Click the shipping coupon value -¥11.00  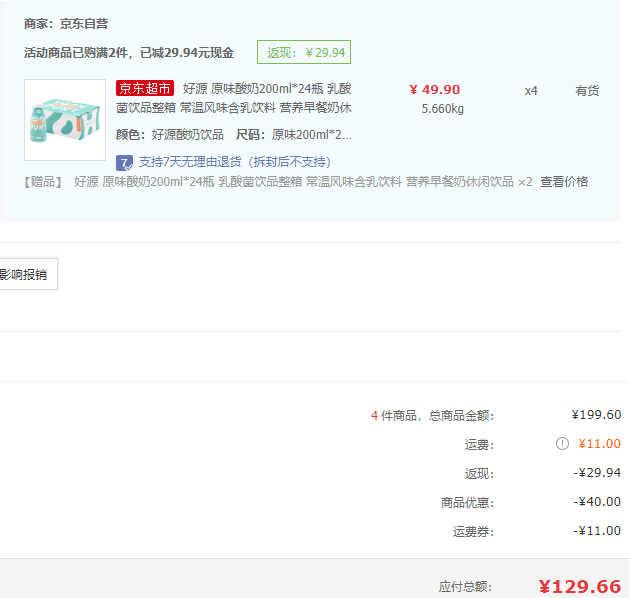(597, 531)
